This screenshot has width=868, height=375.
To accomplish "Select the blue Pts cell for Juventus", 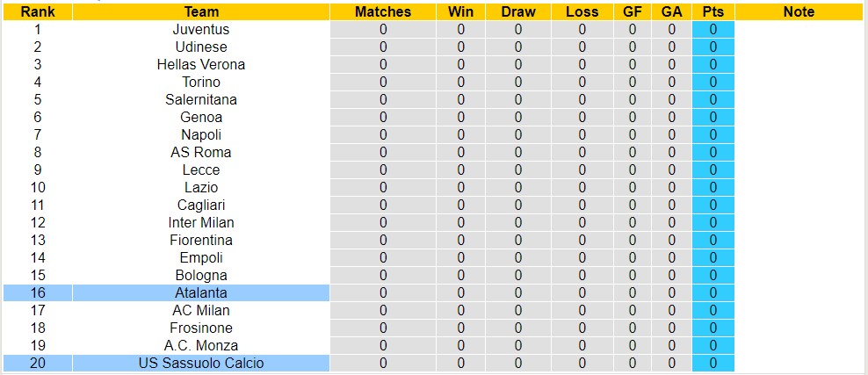I will (713, 29).
